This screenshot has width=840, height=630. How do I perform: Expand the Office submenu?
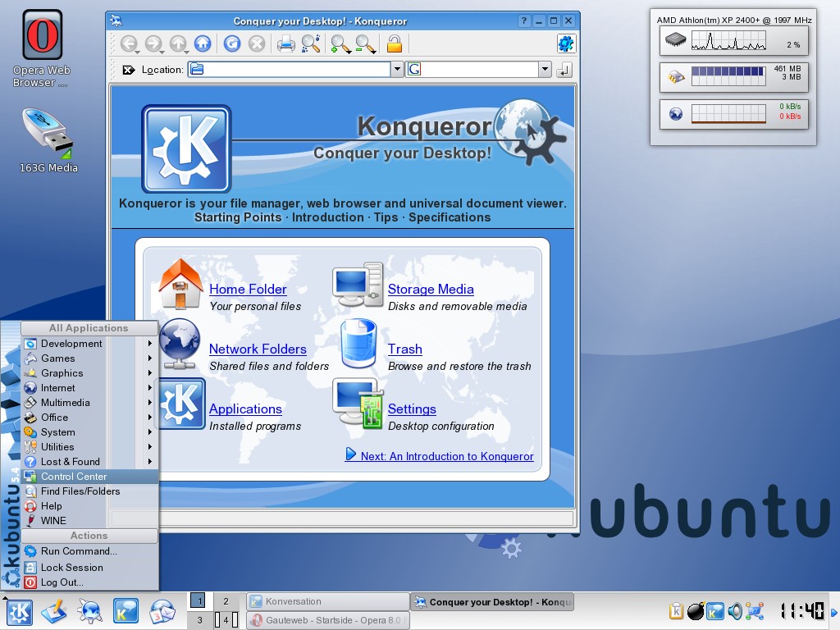(x=89, y=418)
